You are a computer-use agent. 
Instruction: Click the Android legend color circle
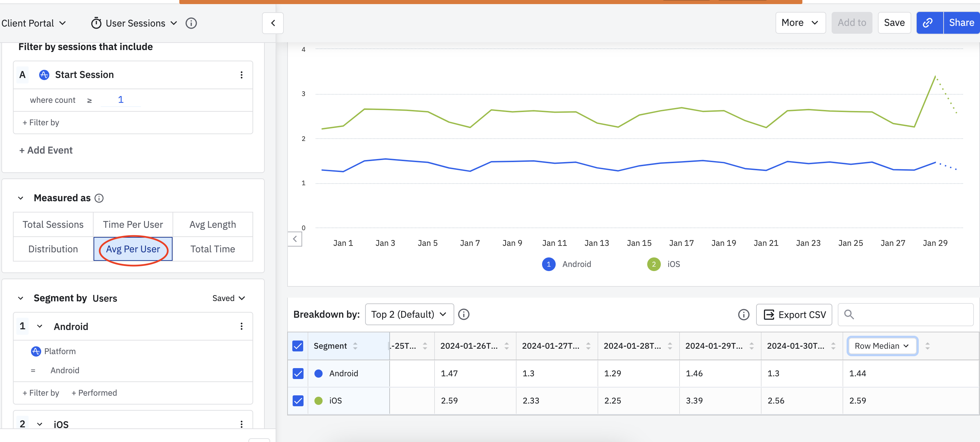point(548,264)
